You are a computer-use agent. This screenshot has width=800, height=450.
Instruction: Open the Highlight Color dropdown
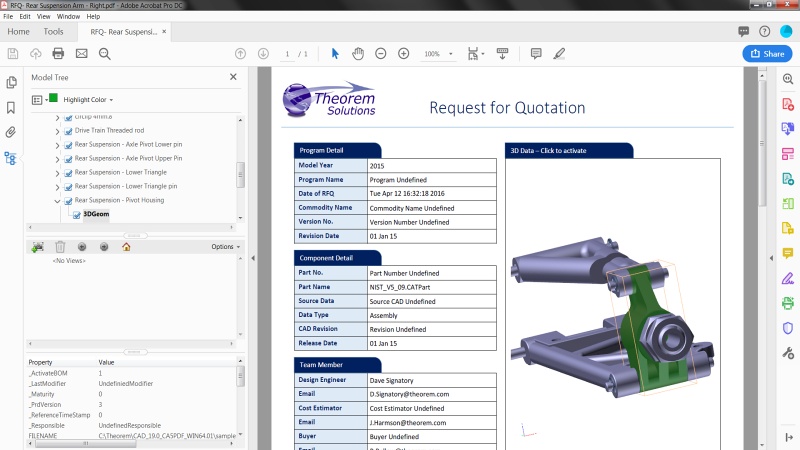88,99
